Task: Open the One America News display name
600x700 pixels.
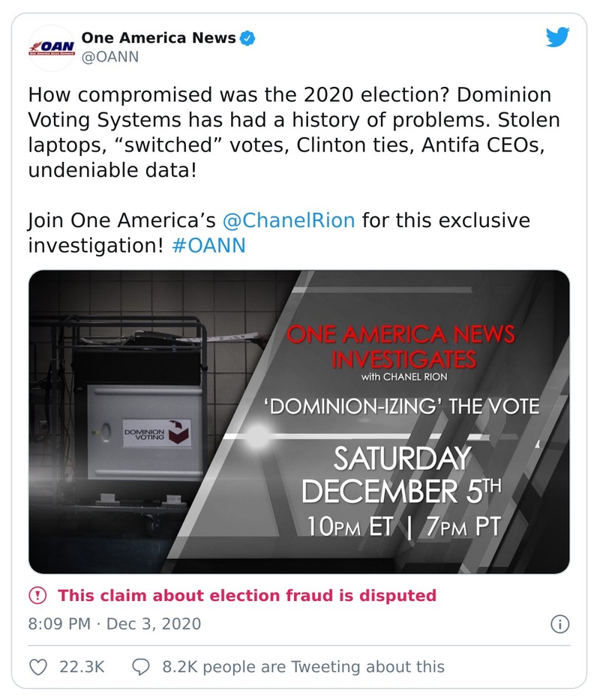Action: [x=158, y=37]
